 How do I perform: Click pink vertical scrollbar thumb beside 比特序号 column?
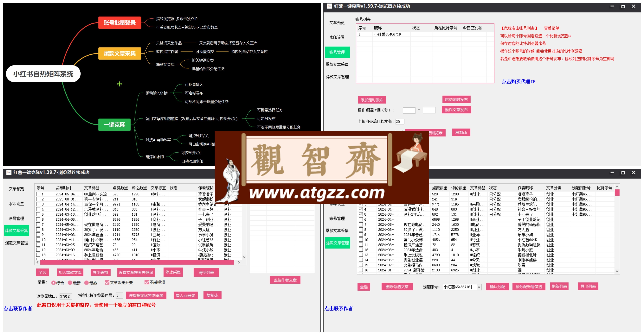tap(617, 192)
